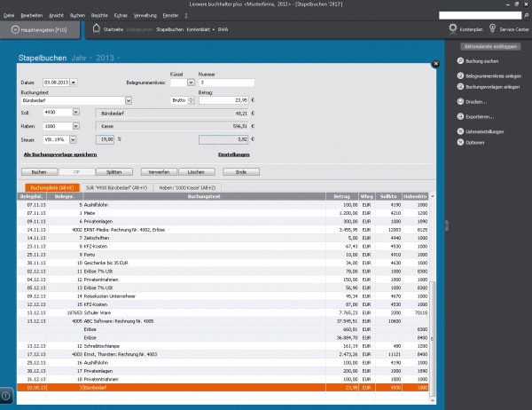Viewport: 532px width, 410px height.
Task: Open the Berichte menu
Action: [99, 15]
